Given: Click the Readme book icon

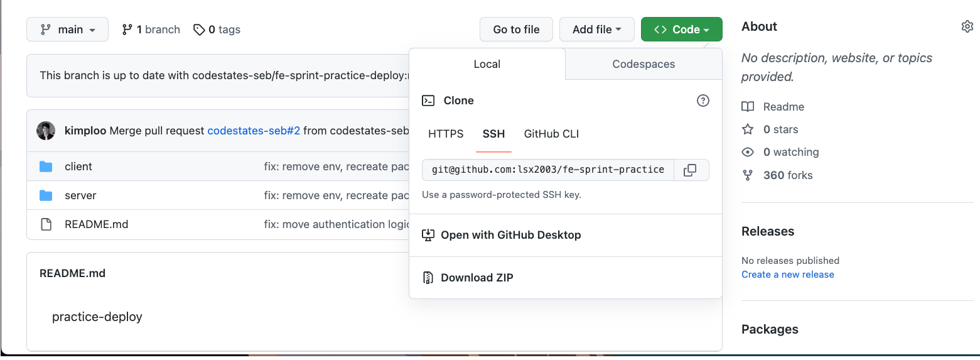Looking at the screenshot, I should pos(748,107).
